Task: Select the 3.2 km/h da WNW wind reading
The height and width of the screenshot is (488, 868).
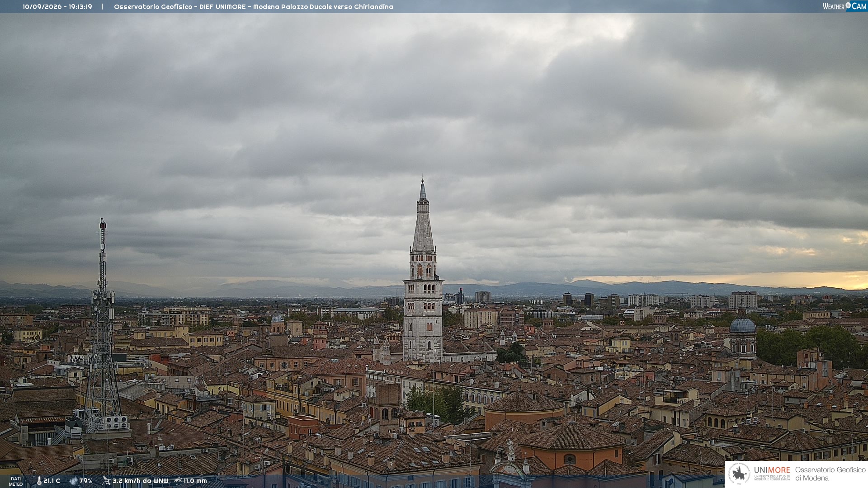Action: 140,481
